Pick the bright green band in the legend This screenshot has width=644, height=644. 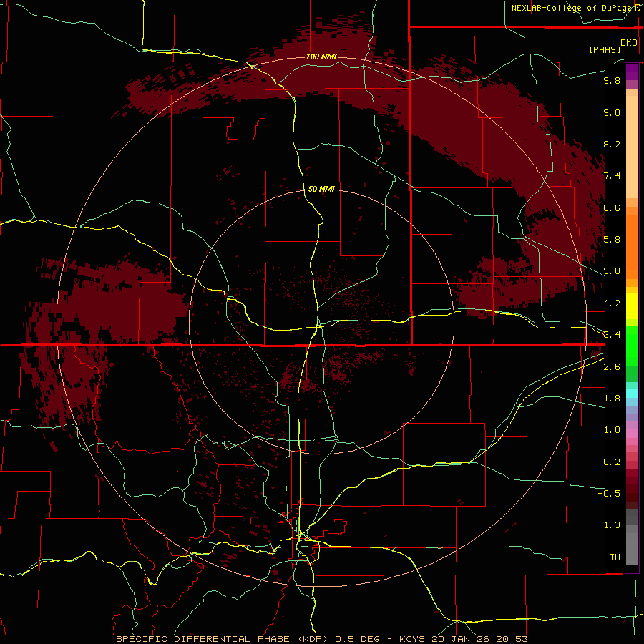tap(632, 345)
